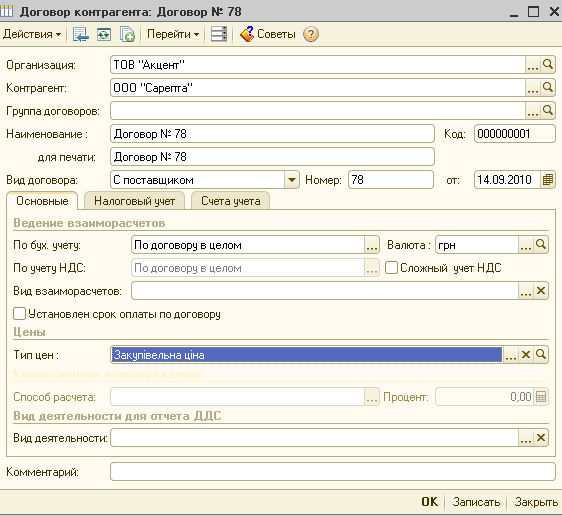
Task: Check Установлен срок оплаты по договору
Action: click(19, 314)
